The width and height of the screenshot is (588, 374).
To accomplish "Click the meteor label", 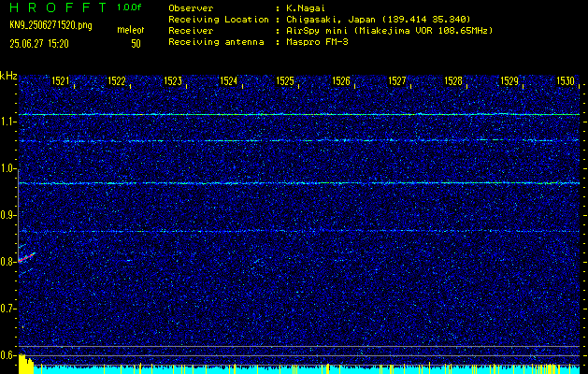I will click(x=131, y=30).
